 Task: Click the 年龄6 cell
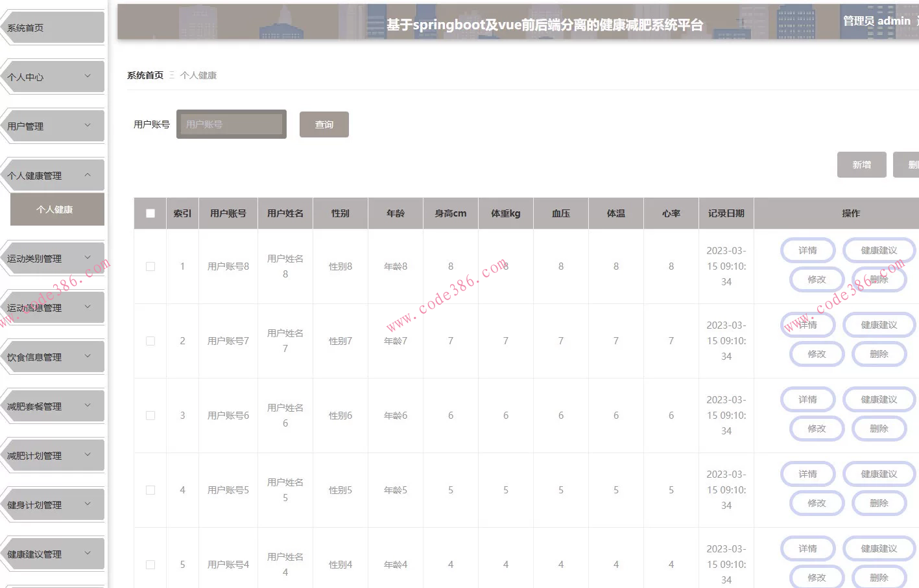coord(396,416)
